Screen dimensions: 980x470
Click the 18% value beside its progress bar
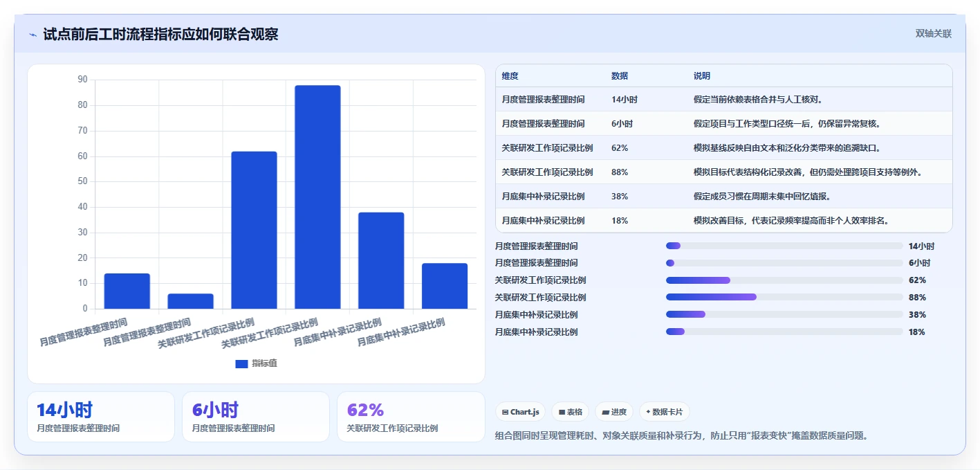(x=917, y=332)
